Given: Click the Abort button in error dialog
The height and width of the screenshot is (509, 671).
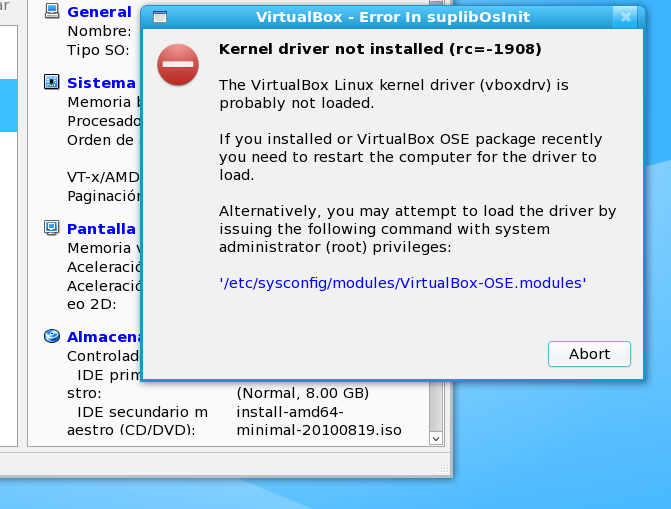Looking at the screenshot, I should [x=589, y=354].
